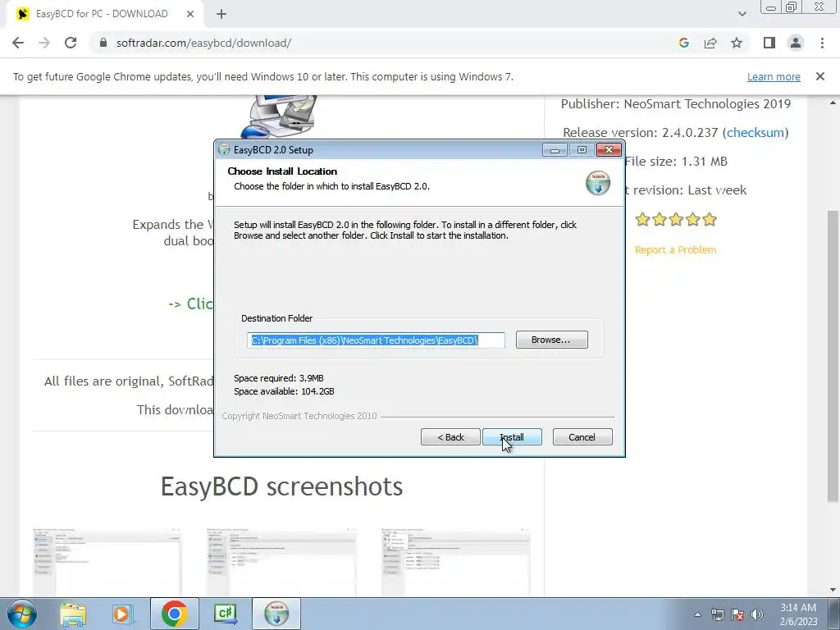This screenshot has width=840, height=630.
Task: Click 'Publisher: NeoSmart Technologies 2019' text
Action: (676, 104)
